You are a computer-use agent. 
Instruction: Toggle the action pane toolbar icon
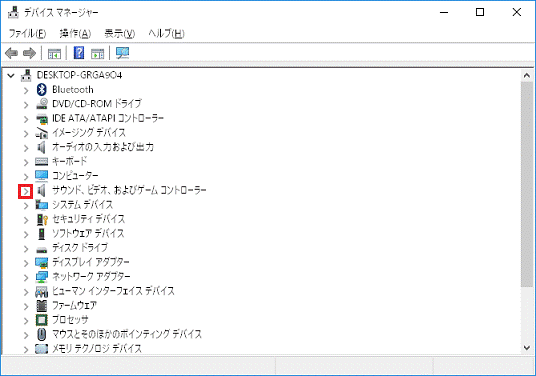pos(97,54)
